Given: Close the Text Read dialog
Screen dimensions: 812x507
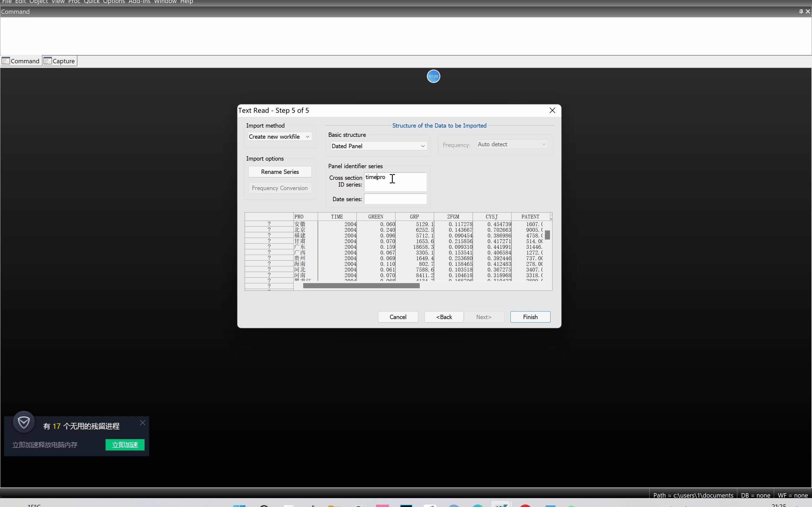Looking at the screenshot, I should [552, 110].
